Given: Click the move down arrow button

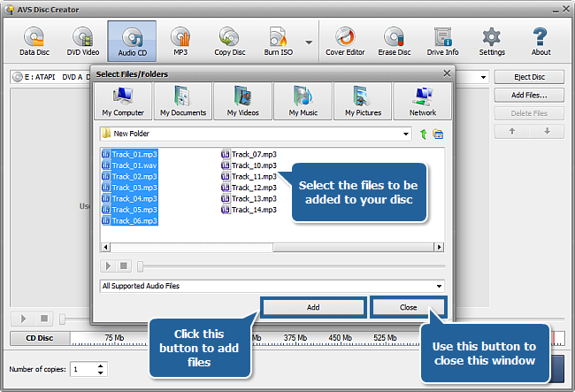Looking at the screenshot, I should (x=547, y=131).
